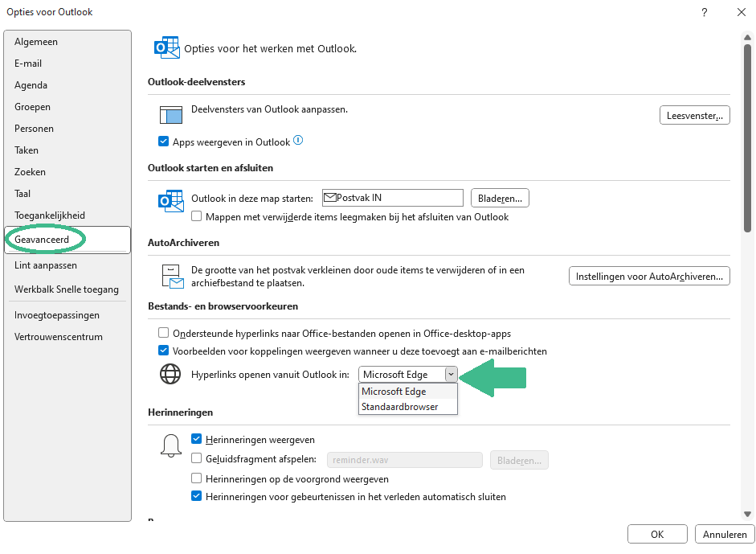Check Herinneringen op de voorgrond weergeven
The image size is (756, 554).
196,478
